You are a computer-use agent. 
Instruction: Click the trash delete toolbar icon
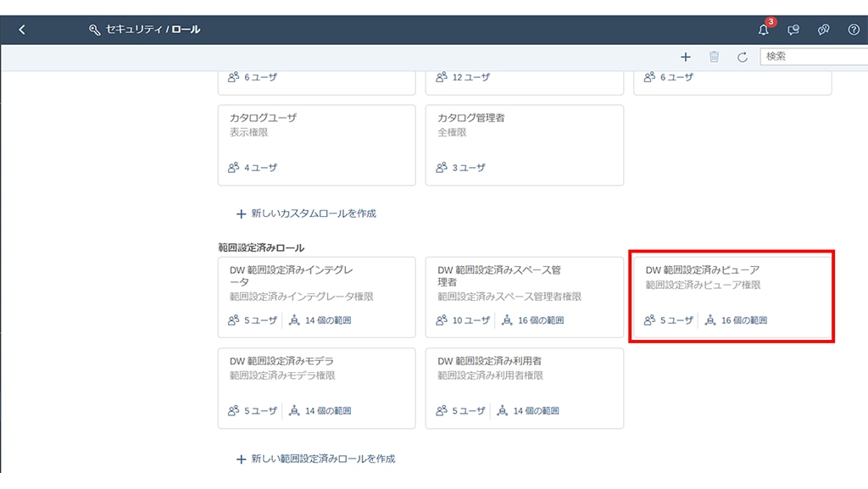point(714,57)
